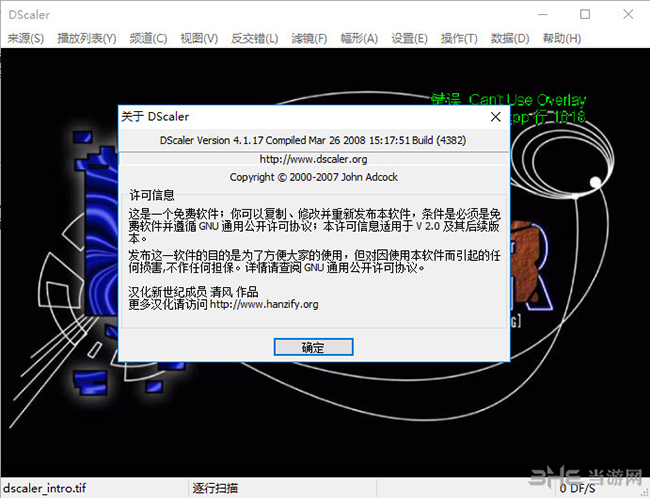650x498 pixels.
Task: Maximize the DScaler main window
Action: [585, 15]
